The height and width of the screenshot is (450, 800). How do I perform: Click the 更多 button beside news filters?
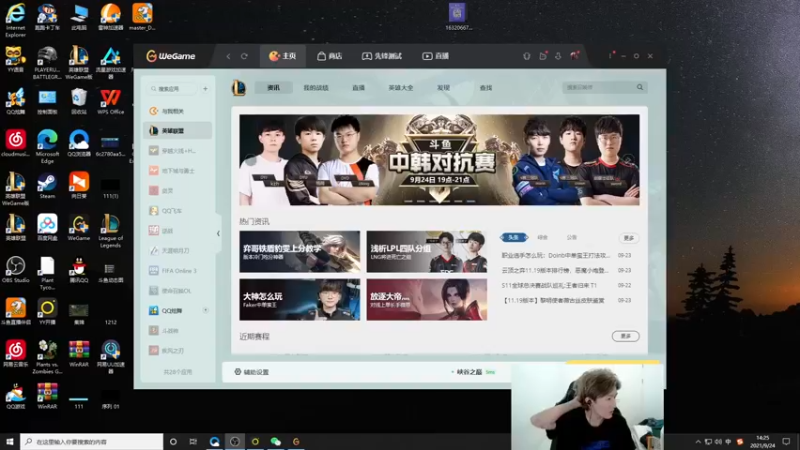pyautogui.click(x=629, y=238)
